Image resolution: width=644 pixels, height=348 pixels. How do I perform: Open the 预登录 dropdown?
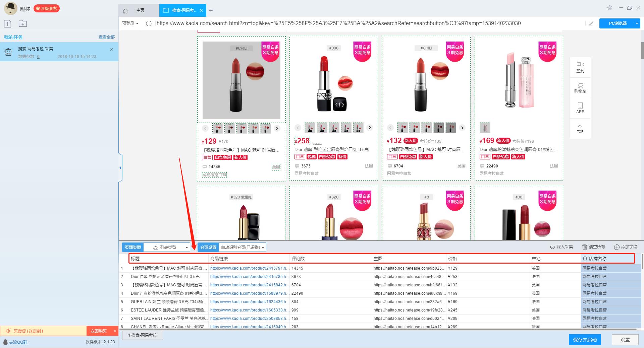click(130, 23)
